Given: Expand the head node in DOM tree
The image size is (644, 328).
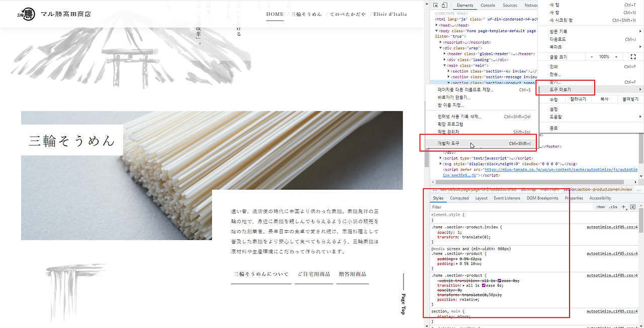Looking at the screenshot, I should coord(437,25).
